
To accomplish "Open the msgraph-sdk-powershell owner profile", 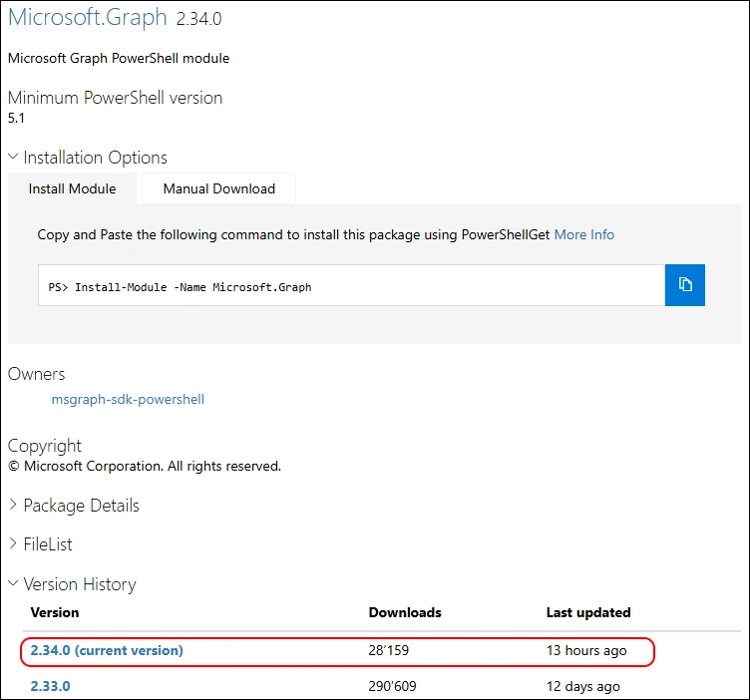I will point(128,399).
